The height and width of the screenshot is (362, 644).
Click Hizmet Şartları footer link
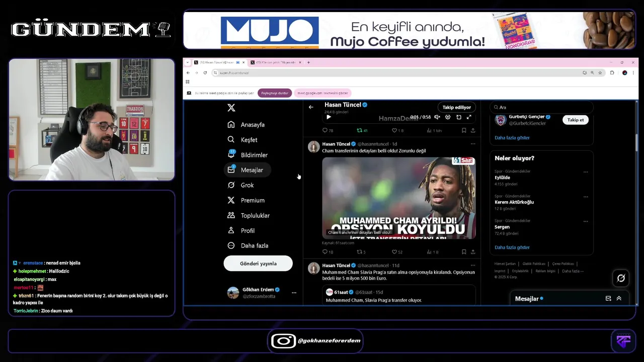click(505, 263)
